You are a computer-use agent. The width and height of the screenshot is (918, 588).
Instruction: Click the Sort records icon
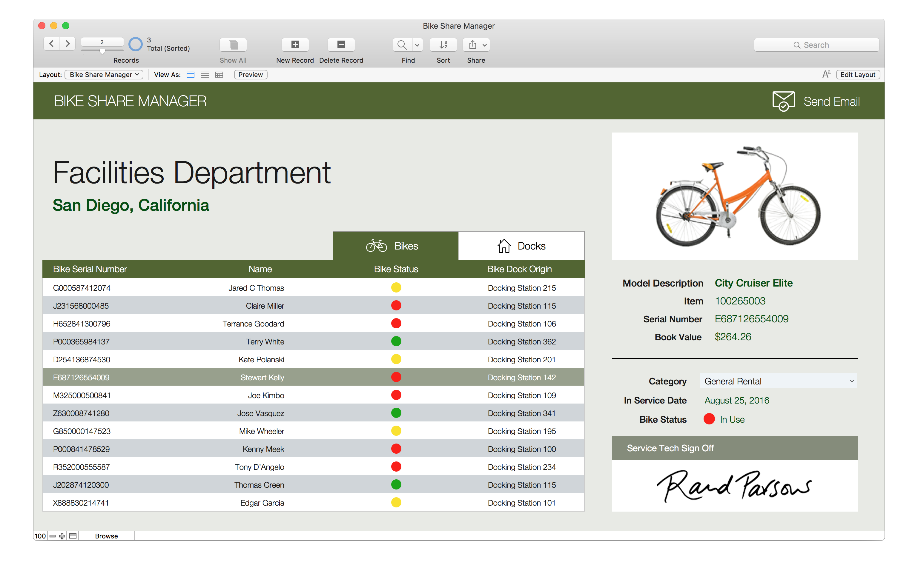(x=443, y=45)
